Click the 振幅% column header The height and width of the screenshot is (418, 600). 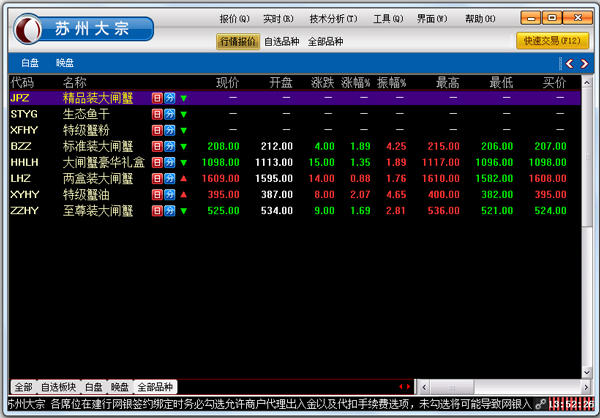point(391,82)
